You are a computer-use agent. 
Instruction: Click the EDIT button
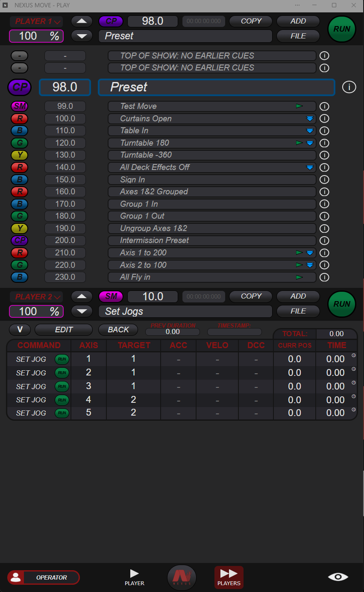[x=64, y=330]
